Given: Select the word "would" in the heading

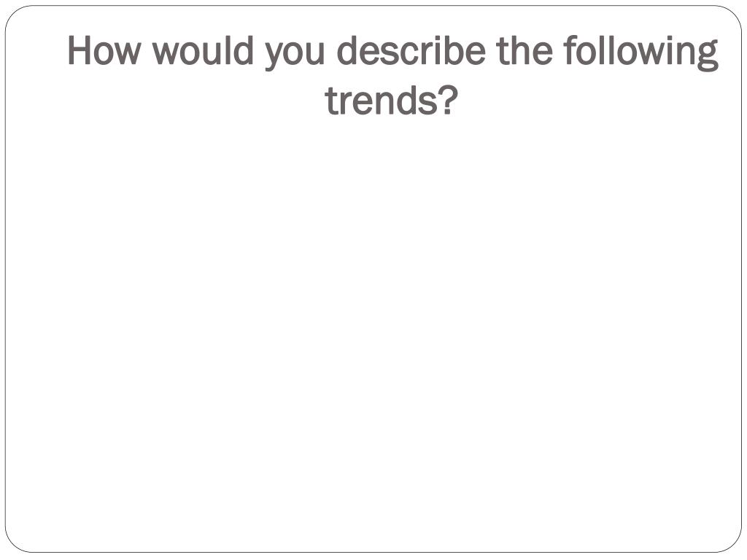Looking at the screenshot, I should [203, 50].
